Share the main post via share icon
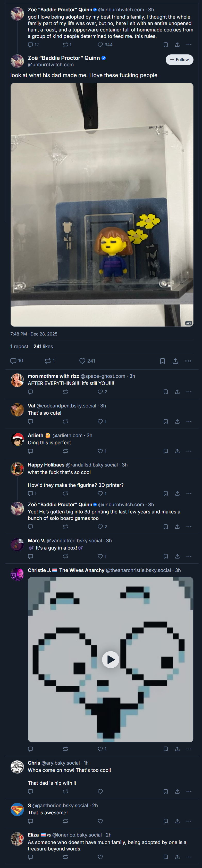202x868 pixels. coord(175,361)
